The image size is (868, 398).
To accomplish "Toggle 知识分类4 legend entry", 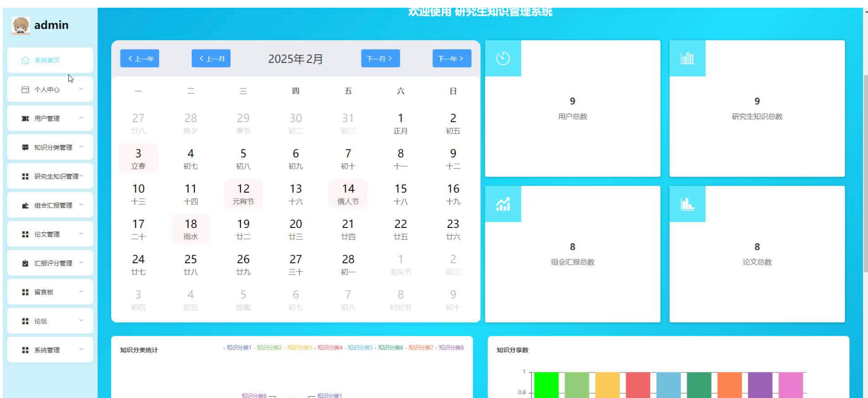I will coord(328,347).
